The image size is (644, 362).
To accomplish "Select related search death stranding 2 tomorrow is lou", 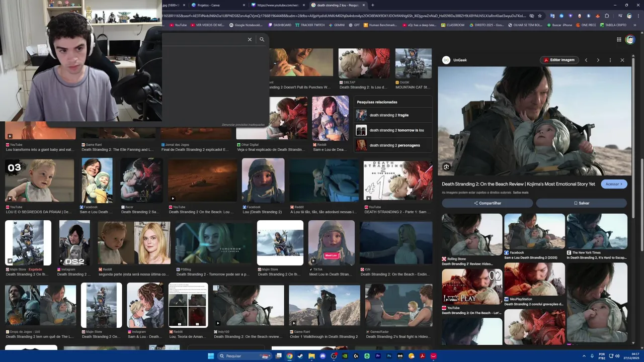I will (x=393, y=130).
